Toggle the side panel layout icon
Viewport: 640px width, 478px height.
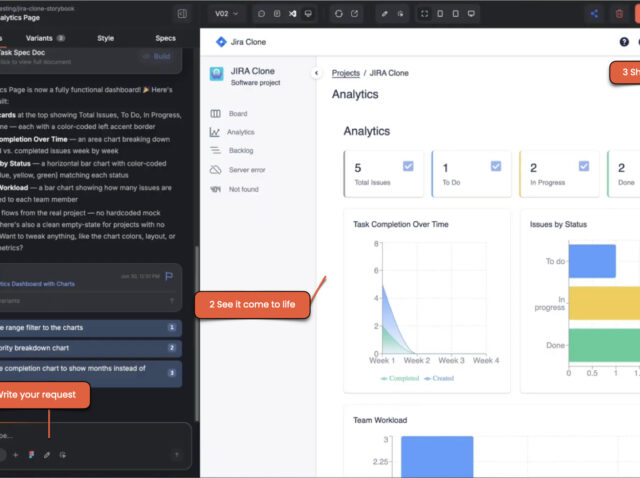(x=182, y=14)
